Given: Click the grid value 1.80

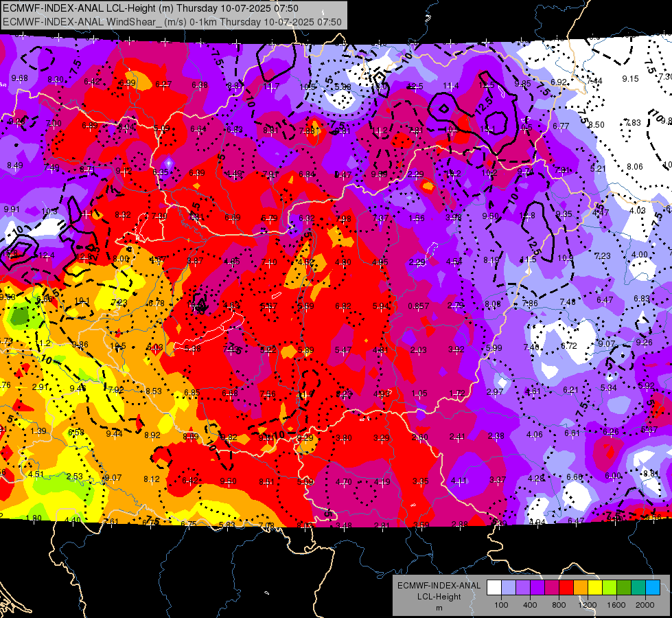Looking at the screenshot, I should [x=34, y=518].
